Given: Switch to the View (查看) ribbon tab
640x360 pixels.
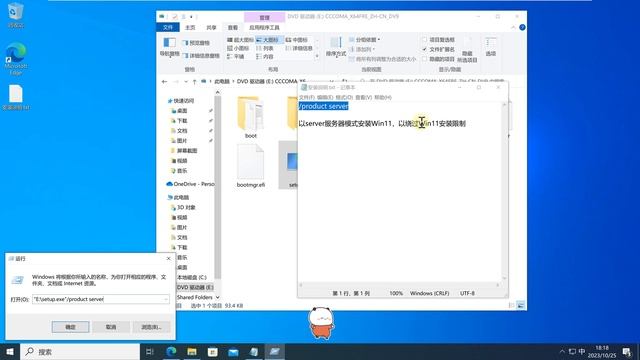Looking at the screenshot, I should tap(233, 27).
